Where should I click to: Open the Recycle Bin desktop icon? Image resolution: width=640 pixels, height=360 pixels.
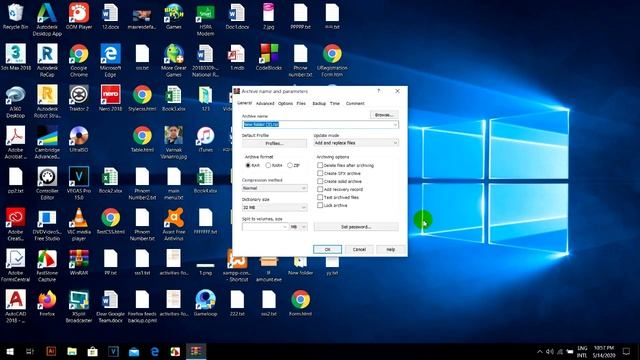pyautogui.click(x=16, y=16)
